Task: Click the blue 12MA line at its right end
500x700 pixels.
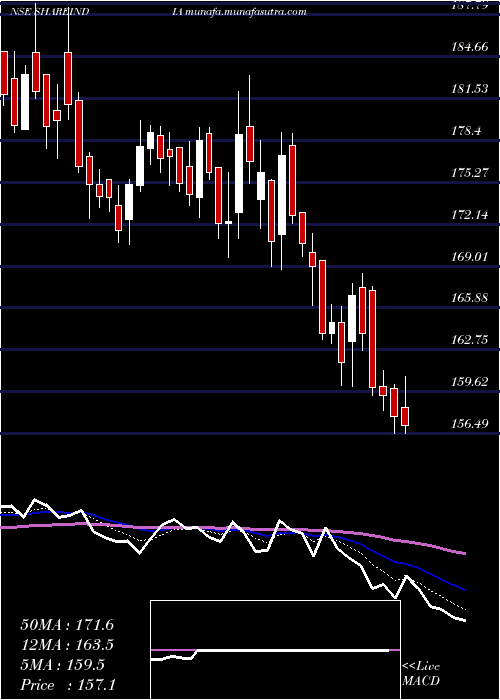Action: [463, 589]
